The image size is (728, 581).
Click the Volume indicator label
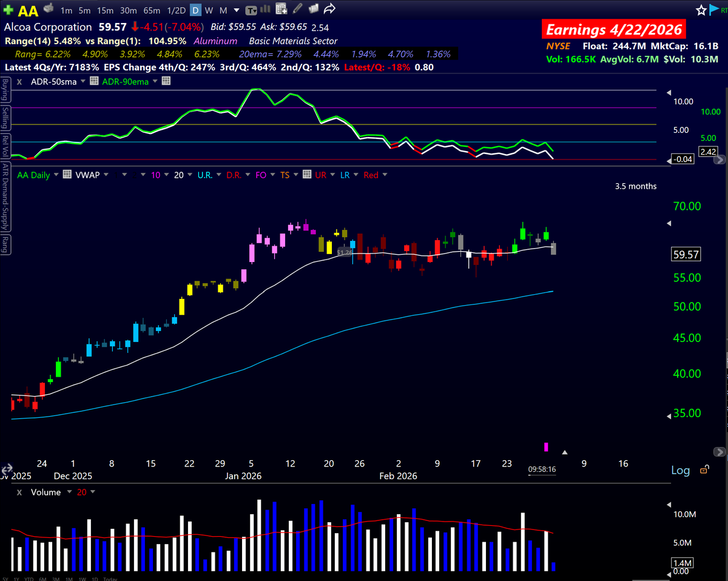coord(45,492)
